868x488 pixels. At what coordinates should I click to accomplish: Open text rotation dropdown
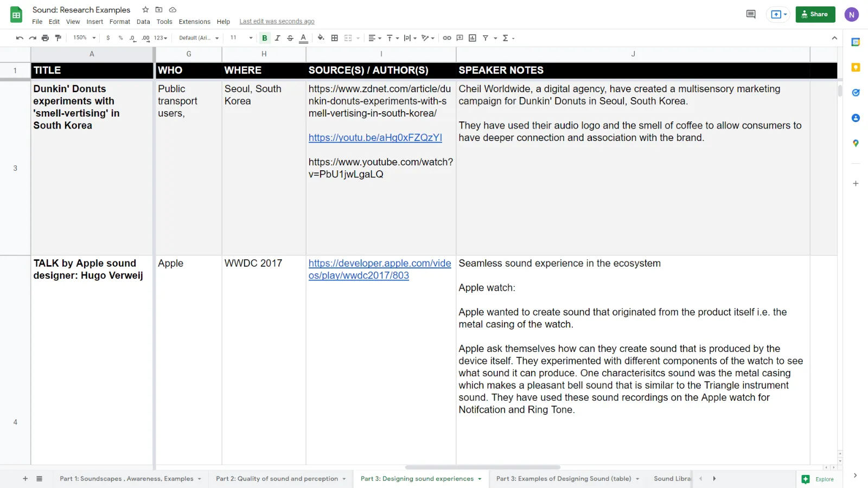428,38
